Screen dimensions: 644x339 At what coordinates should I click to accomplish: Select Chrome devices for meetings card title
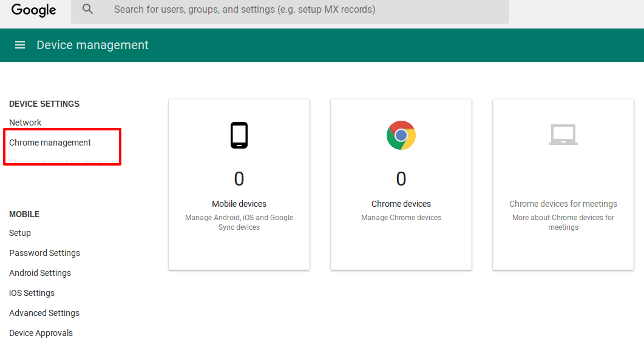tap(563, 204)
